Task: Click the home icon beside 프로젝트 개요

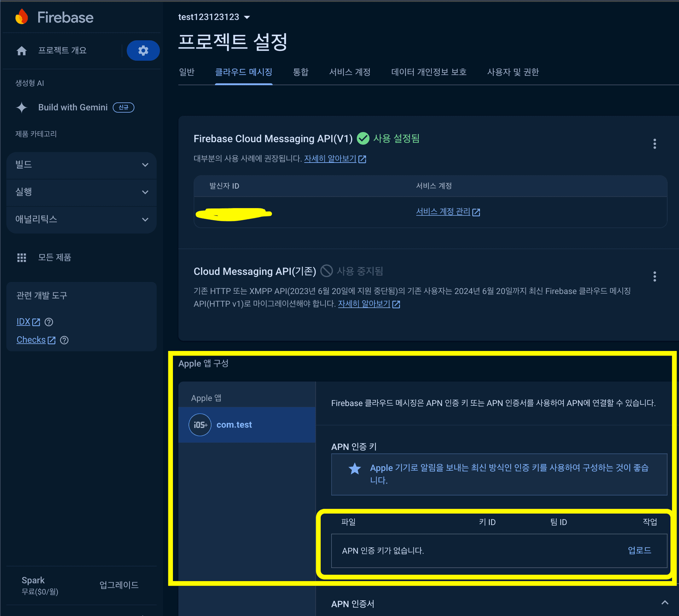Action: pos(22,51)
